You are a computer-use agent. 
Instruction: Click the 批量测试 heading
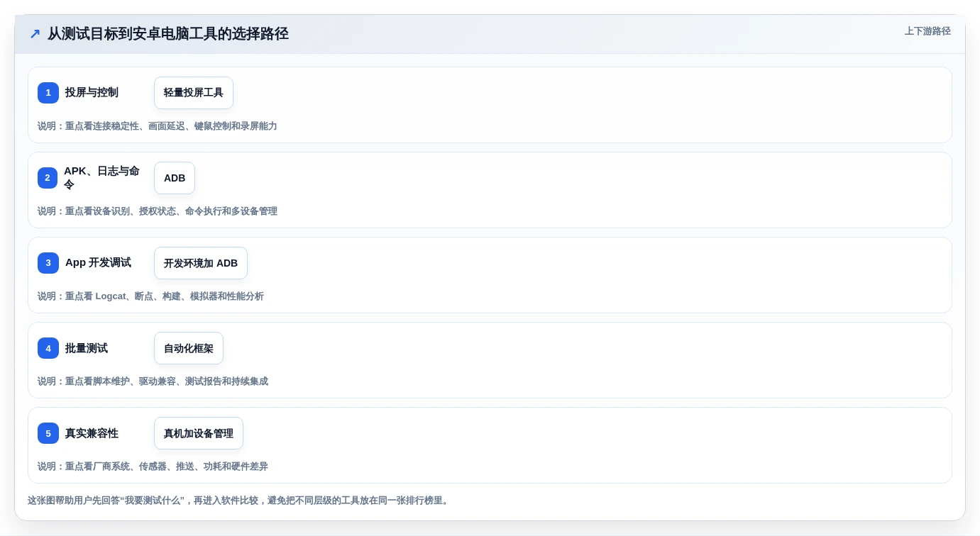(x=87, y=348)
